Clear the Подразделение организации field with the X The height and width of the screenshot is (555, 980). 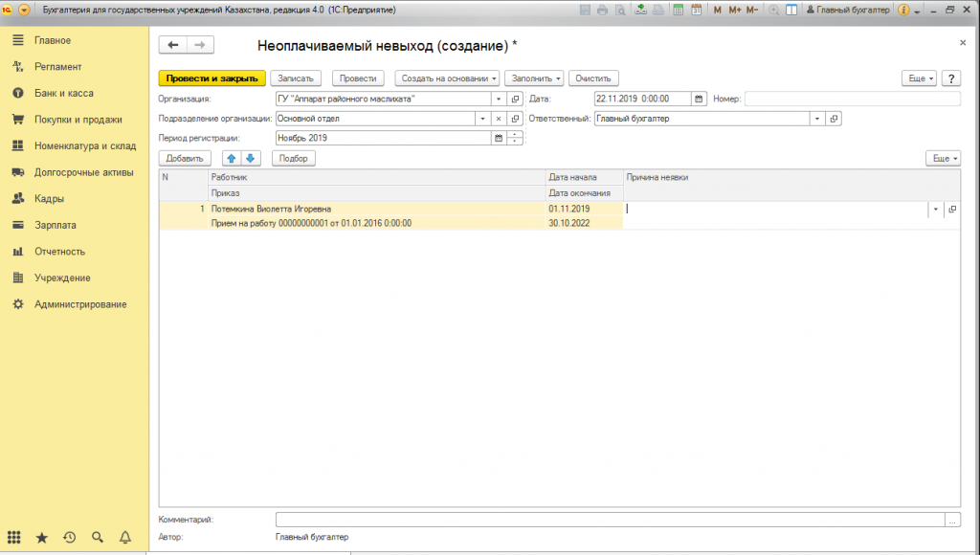(x=498, y=119)
